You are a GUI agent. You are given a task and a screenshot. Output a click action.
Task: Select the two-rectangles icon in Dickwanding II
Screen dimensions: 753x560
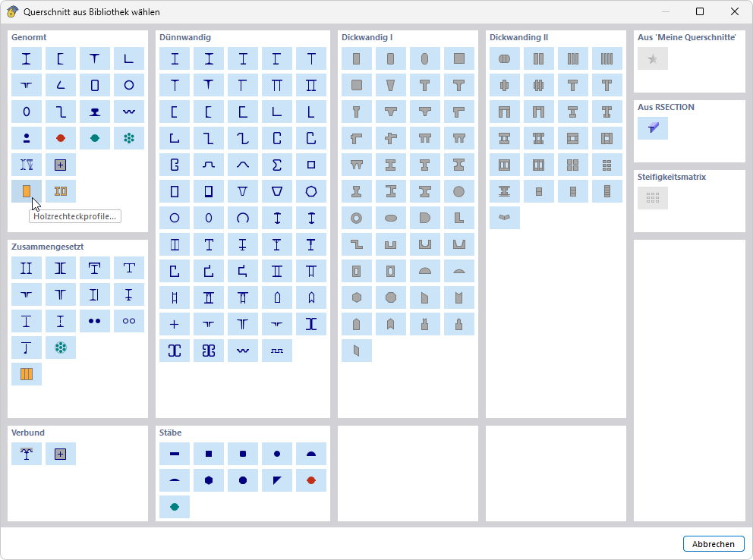(x=539, y=58)
